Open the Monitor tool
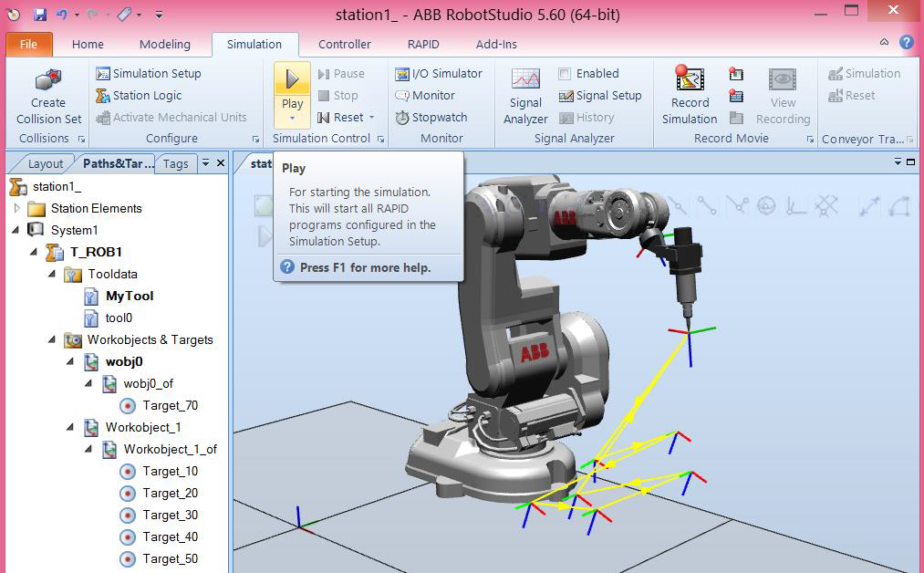The height and width of the screenshot is (573, 924). [425, 95]
